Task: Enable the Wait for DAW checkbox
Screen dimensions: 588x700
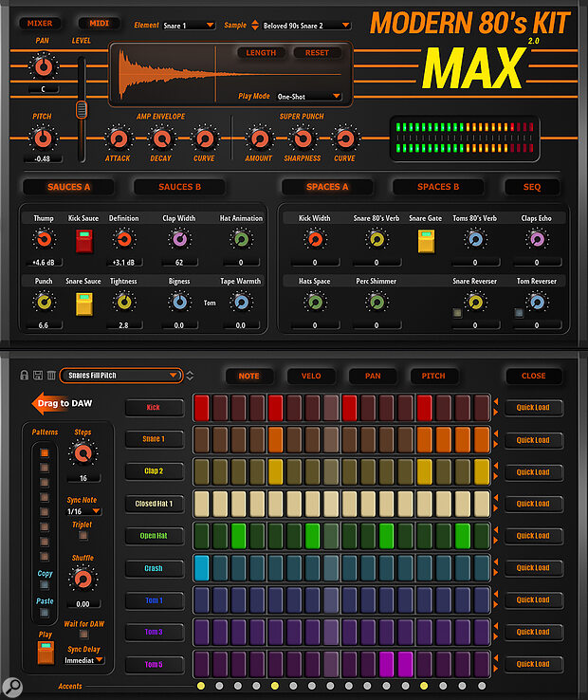Action: 83,634
